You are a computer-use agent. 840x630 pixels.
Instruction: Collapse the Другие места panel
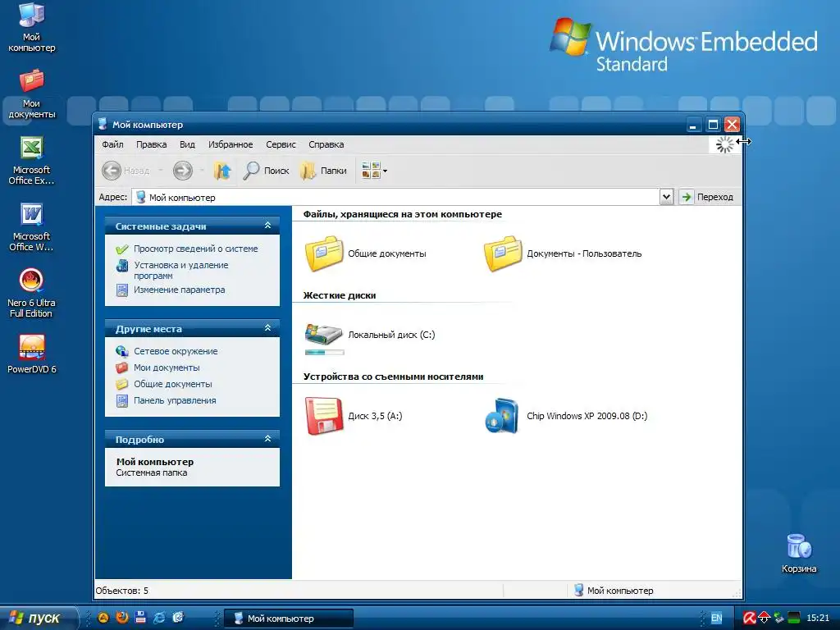(x=268, y=328)
